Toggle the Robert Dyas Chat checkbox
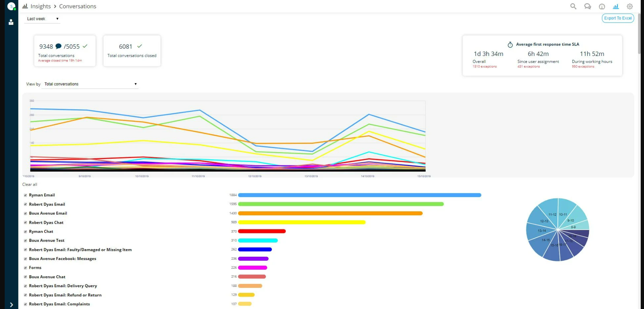This screenshot has width=644, height=309. click(x=25, y=223)
